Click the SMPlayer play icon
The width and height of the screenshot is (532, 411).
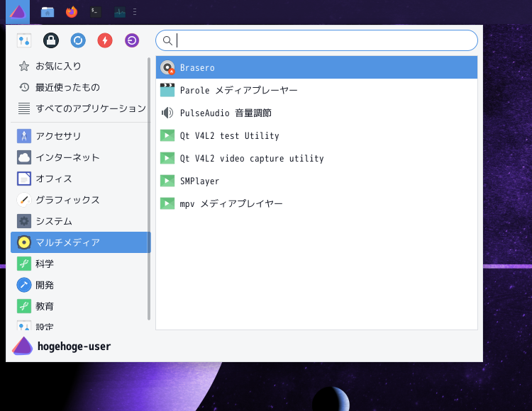tap(167, 181)
